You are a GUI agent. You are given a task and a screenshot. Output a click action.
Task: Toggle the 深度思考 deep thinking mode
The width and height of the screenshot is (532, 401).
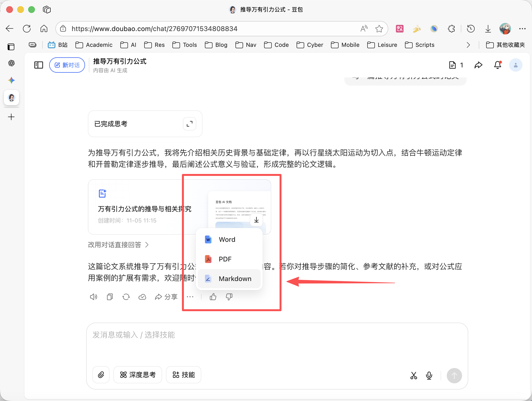[138, 375]
